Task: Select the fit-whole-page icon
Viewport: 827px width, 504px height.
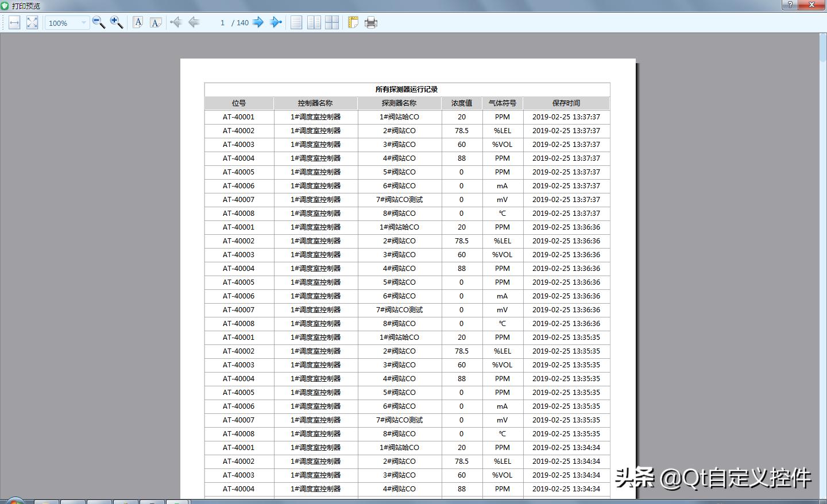Action: click(x=32, y=22)
